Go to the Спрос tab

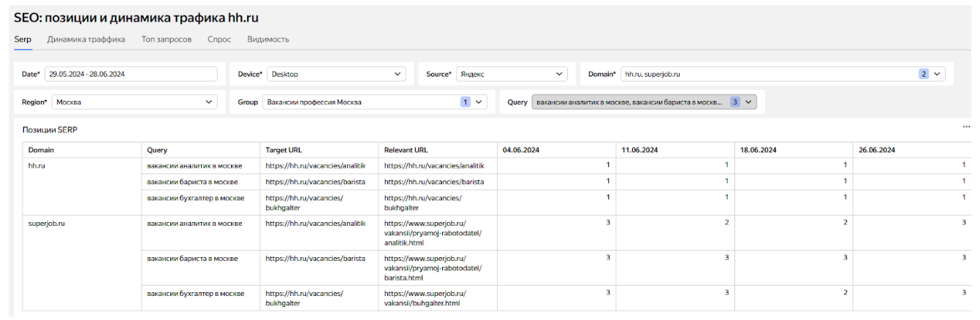click(x=219, y=39)
